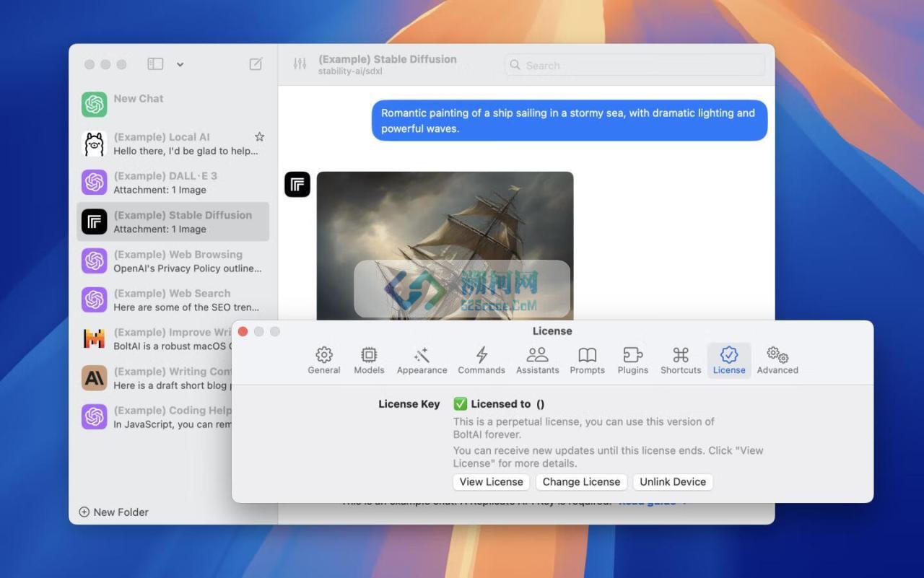Click the View License button
Image resolution: width=924 pixels, height=578 pixels.
(492, 482)
